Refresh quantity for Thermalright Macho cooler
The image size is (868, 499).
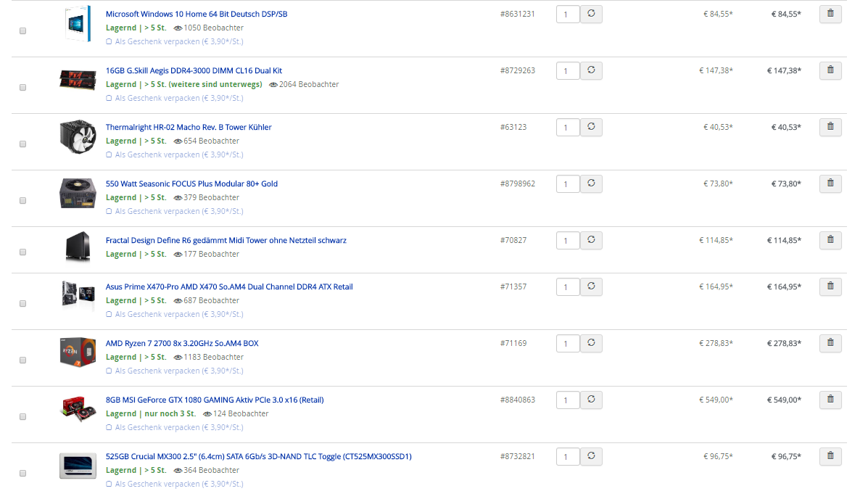591,127
